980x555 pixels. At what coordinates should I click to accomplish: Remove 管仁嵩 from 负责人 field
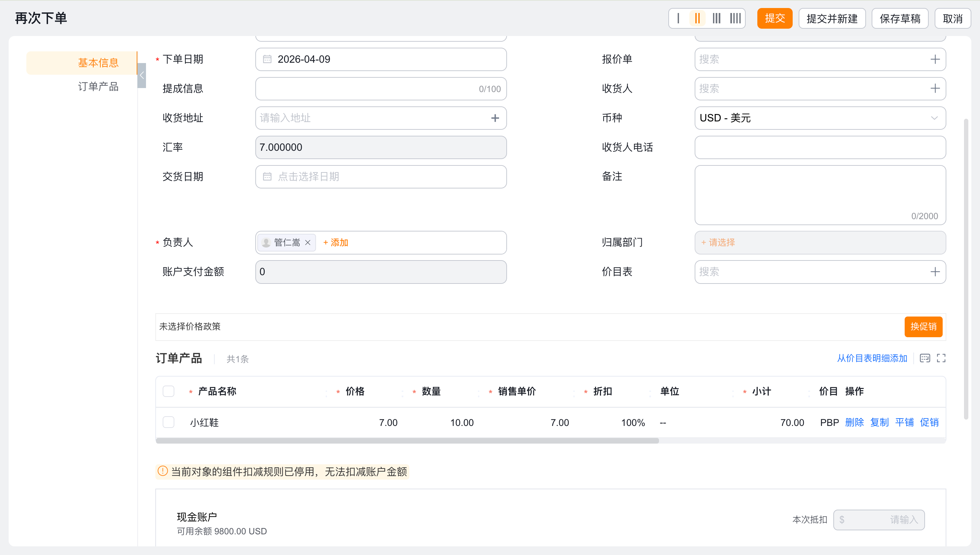[x=308, y=242]
